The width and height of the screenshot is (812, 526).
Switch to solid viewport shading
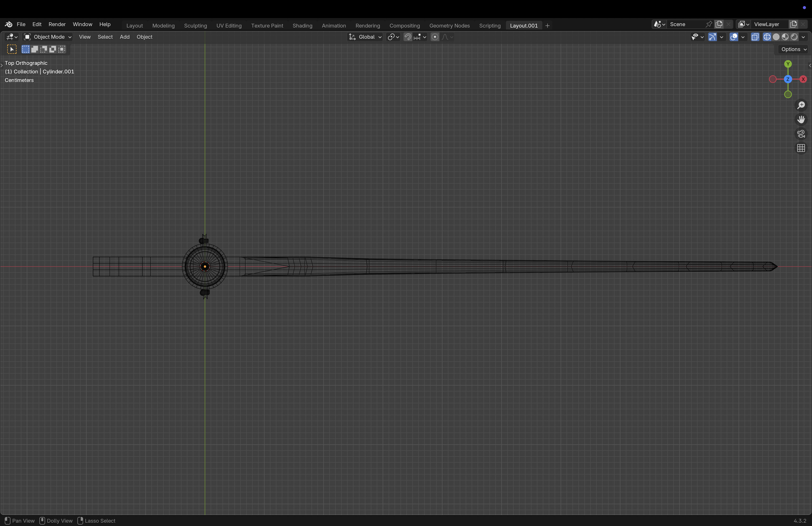coord(776,37)
